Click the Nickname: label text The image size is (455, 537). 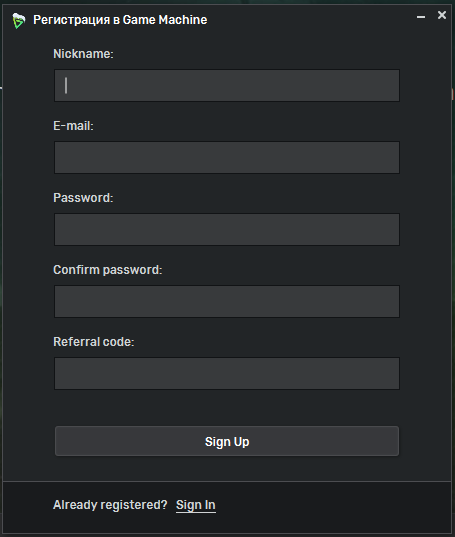point(83,54)
